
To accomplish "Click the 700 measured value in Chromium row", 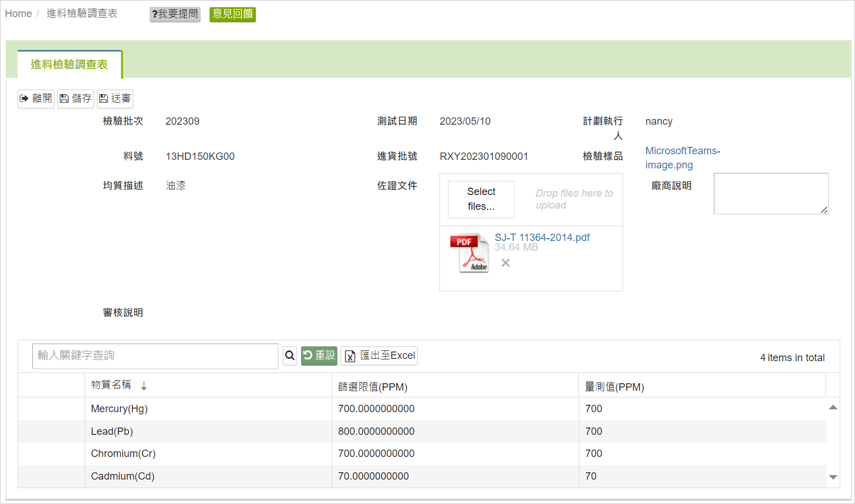I will [x=594, y=454].
